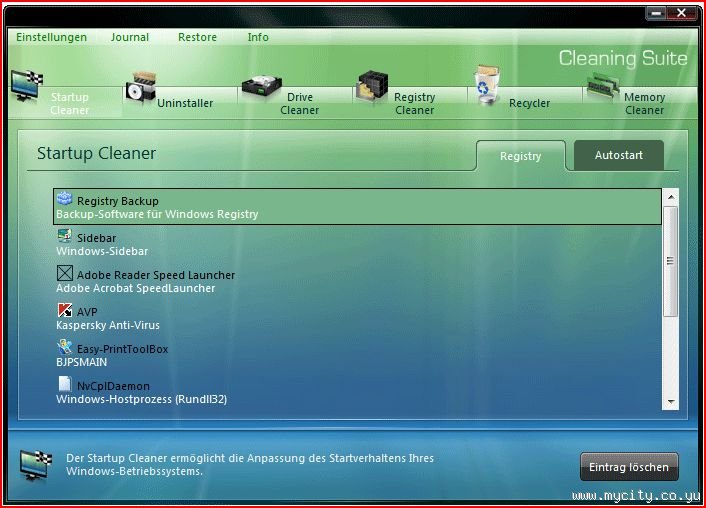Minimize the Cleaning Suite window

656,14
